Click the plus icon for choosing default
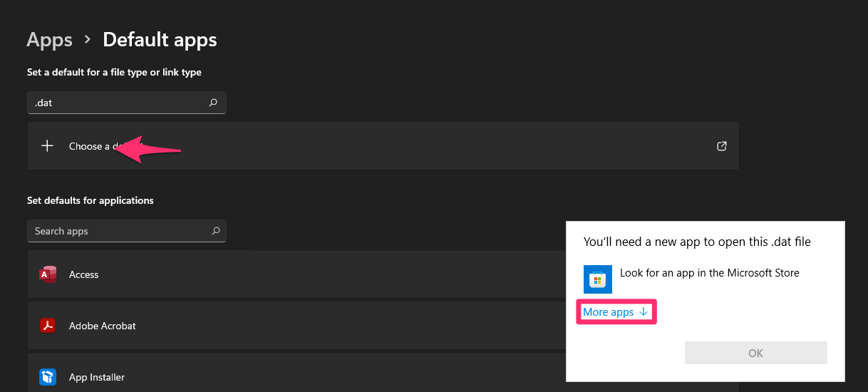The height and width of the screenshot is (392, 868). tap(47, 146)
